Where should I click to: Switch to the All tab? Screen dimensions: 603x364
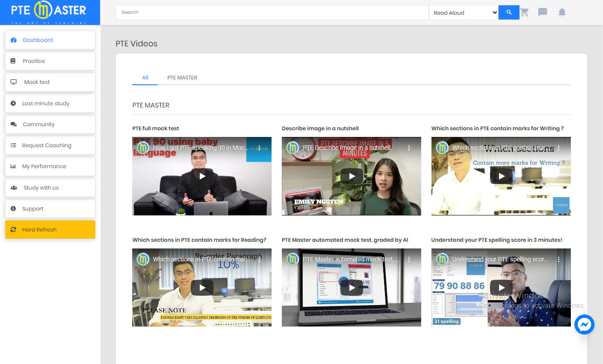pos(145,78)
